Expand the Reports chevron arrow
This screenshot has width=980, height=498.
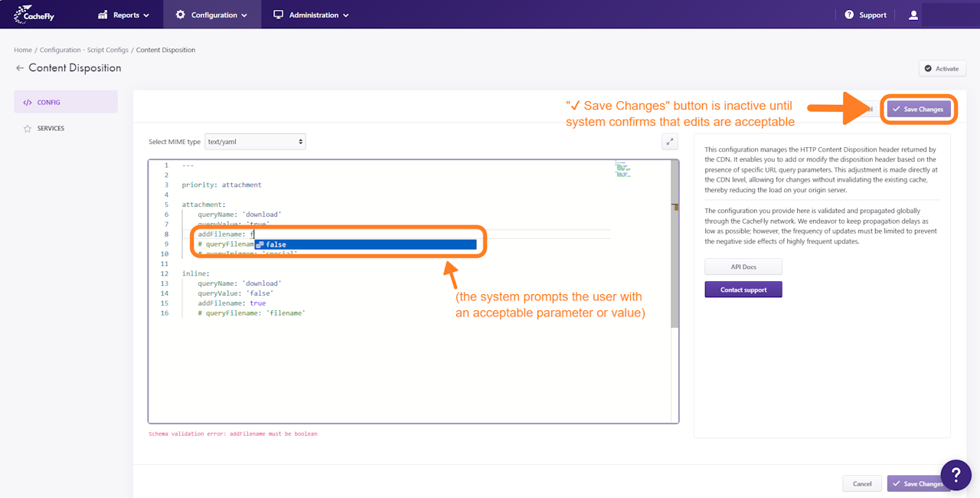pos(146,15)
